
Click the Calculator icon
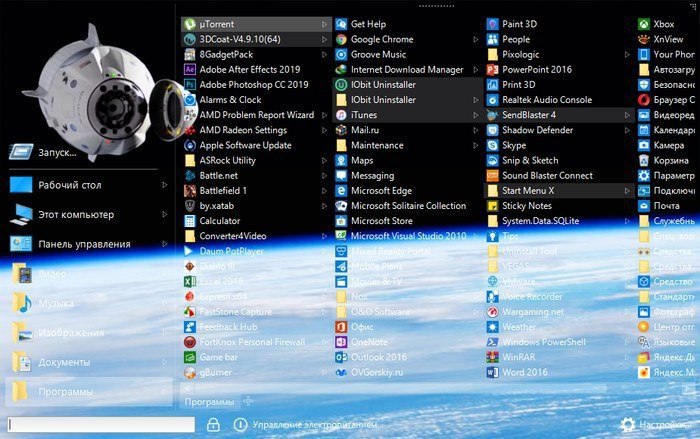point(190,221)
